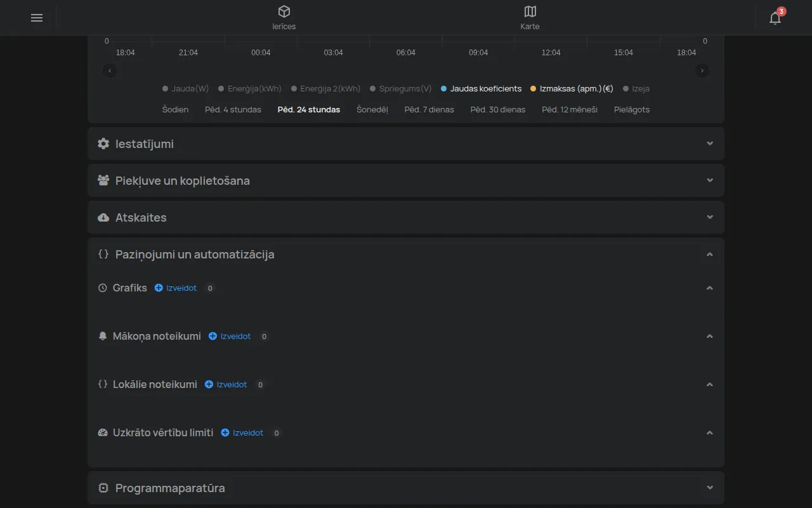Toggle the Enerģija (kWh) chart series
The height and width of the screenshot is (508, 812).
[x=250, y=89]
